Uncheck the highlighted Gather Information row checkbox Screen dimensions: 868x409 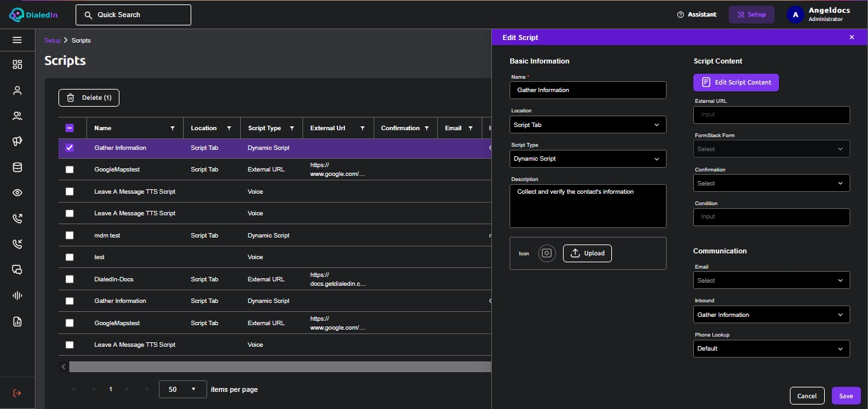coord(70,148)
